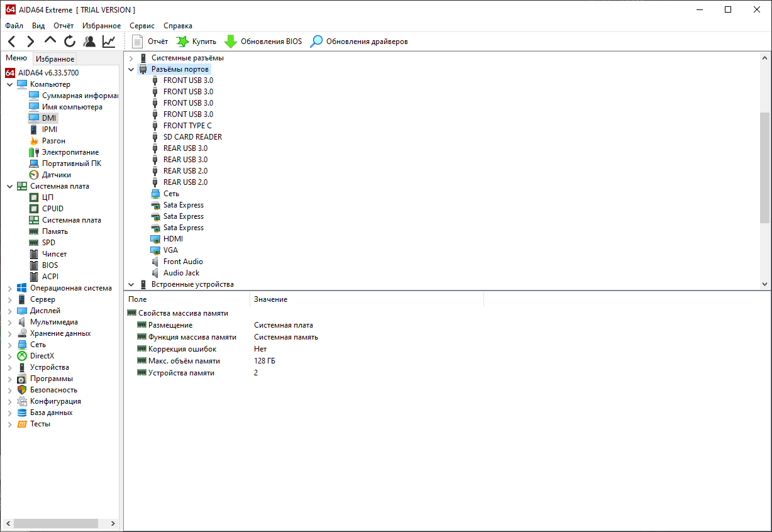Select the SD CARD READER port entry

point(192,137)
